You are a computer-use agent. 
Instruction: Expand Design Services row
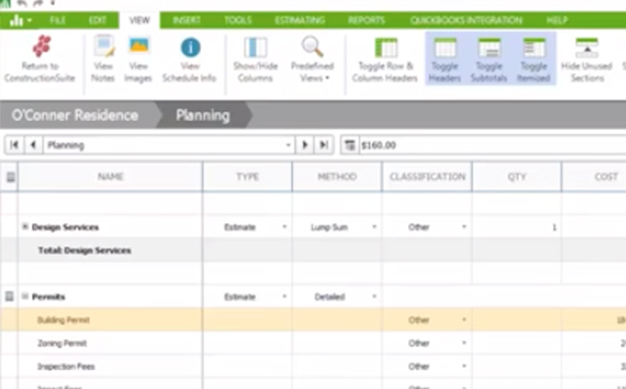point(25,227)
